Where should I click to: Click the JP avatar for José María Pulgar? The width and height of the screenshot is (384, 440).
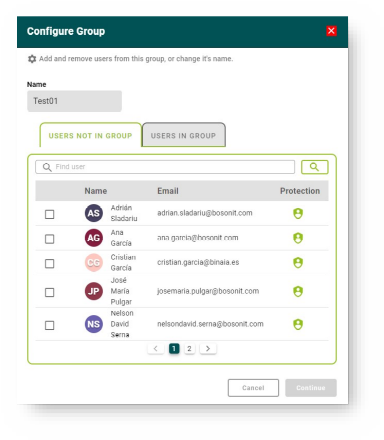click(94, 291)
